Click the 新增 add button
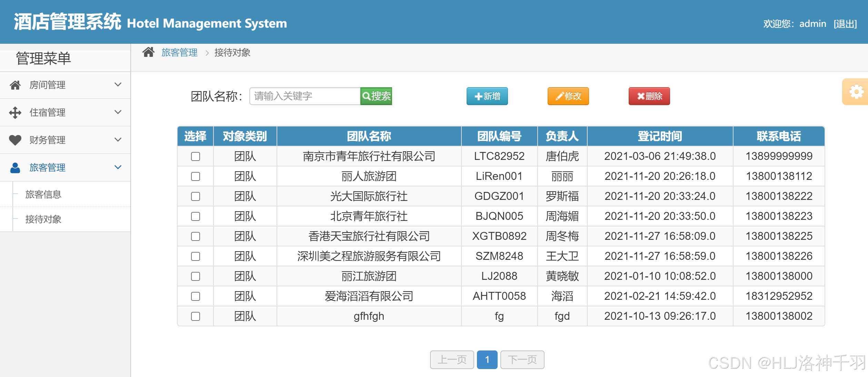Viewport: 868px width, 377px height. pos(487,96)
